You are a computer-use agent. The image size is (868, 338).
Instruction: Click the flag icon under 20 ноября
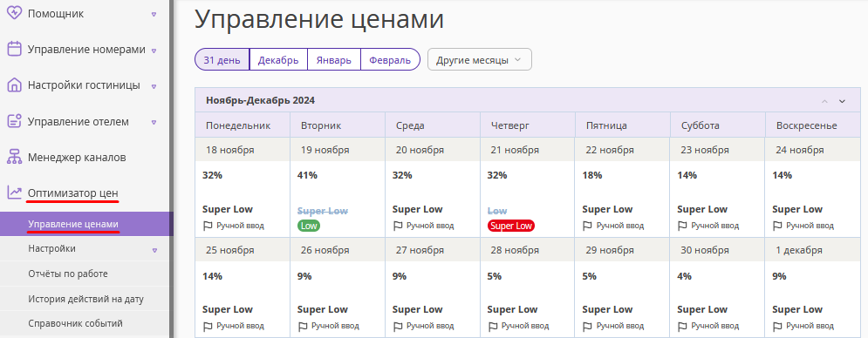398,226
